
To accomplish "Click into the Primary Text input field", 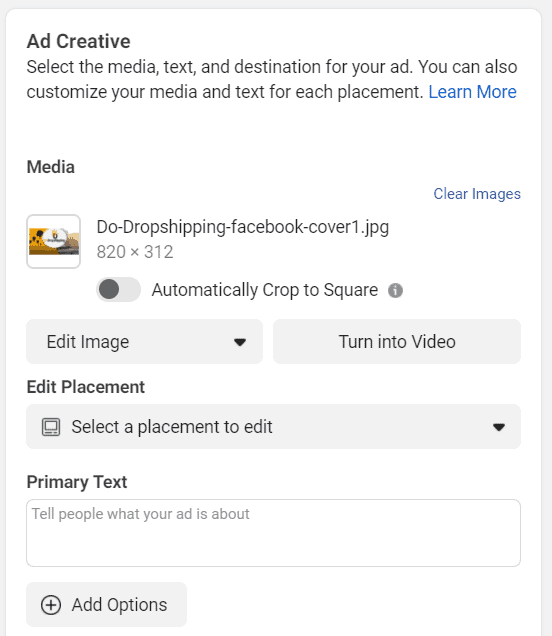I will click(x=273, y=533).
